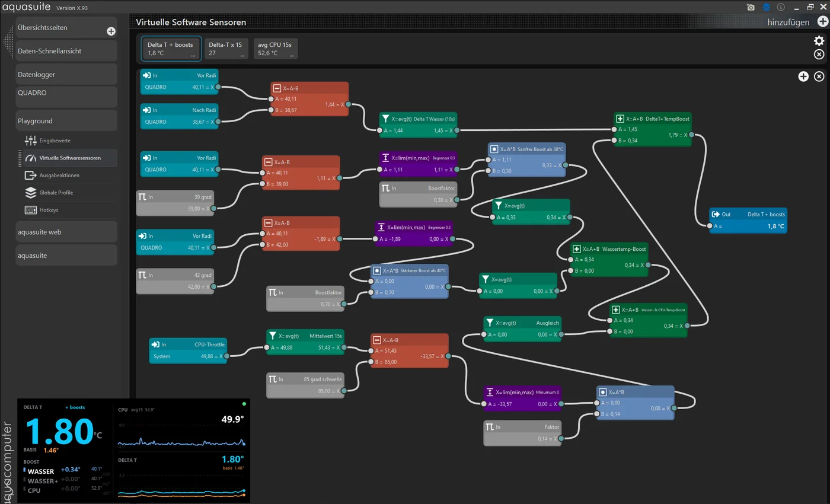Click filter icon of Delta T Wasser (10s) node
Image resolution: width=830 pixels, height=504 pixels.
[385, 119]
